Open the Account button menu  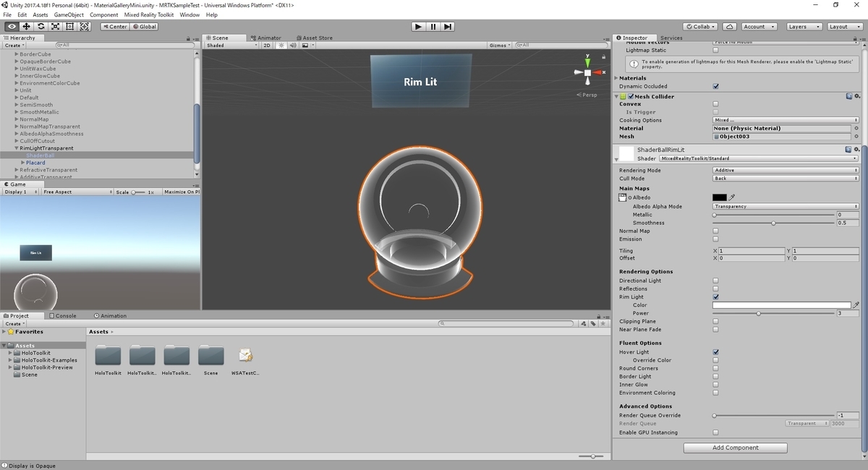757,27
